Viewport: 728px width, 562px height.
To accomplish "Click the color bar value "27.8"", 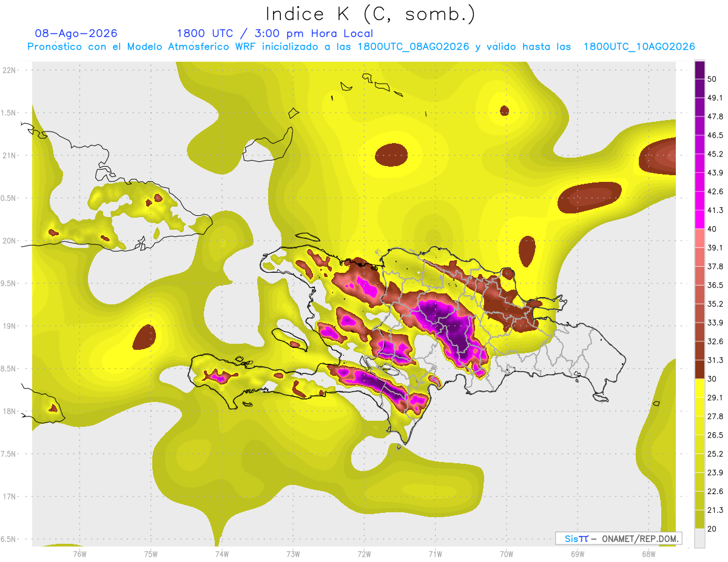I will 715,416.
